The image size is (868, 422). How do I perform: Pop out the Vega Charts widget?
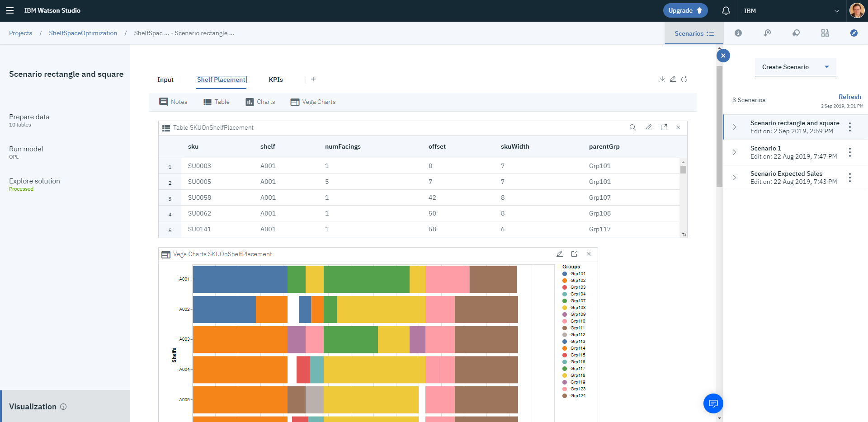coord(574,254)
